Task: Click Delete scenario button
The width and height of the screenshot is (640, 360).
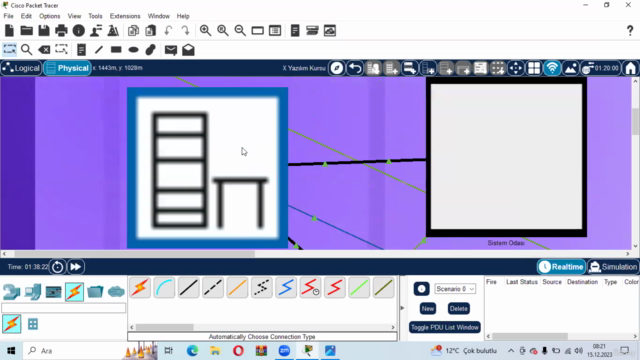Action: click(458, 309)
